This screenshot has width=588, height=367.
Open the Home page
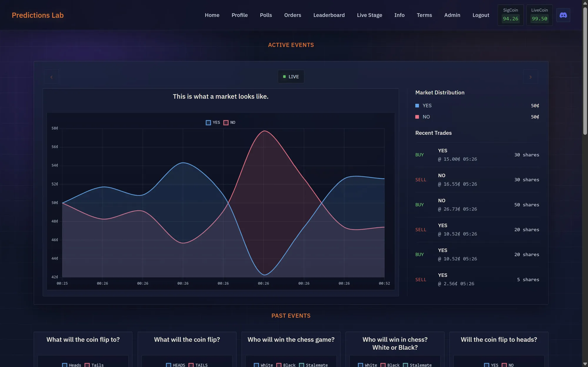(x=212, y=15)
